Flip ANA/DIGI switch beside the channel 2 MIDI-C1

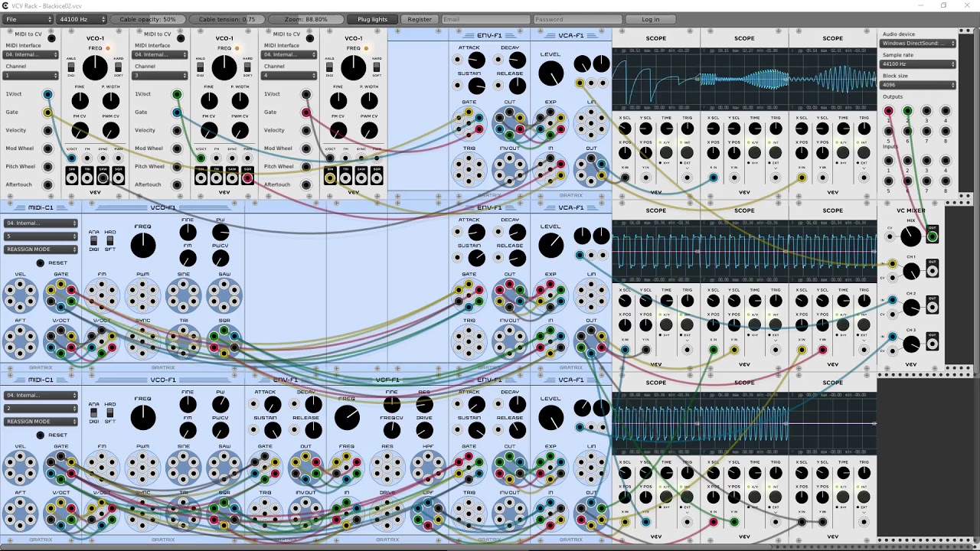pos(93,414)
